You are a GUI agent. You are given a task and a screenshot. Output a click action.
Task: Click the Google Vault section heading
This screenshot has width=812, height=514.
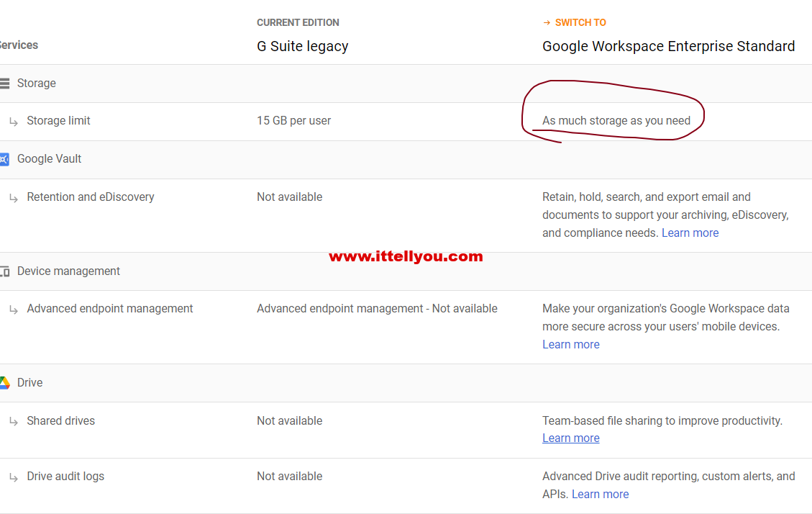pos(49,159)
